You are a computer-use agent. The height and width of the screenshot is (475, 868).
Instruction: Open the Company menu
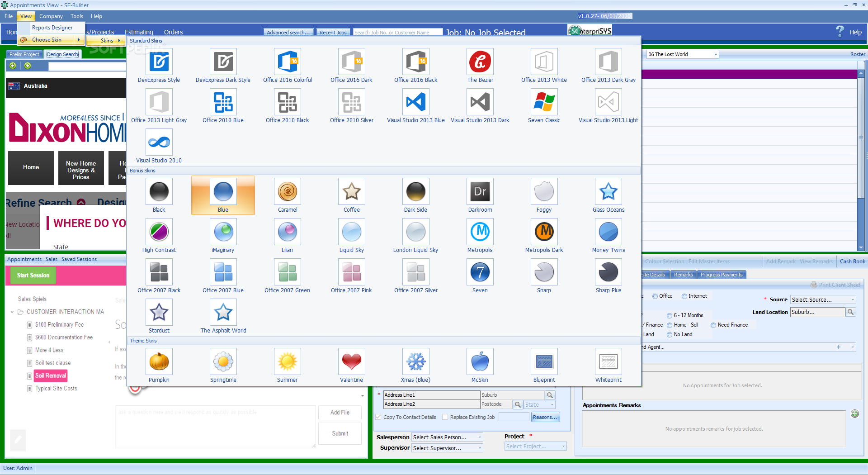pyautogui.click(x=51, y=16)
